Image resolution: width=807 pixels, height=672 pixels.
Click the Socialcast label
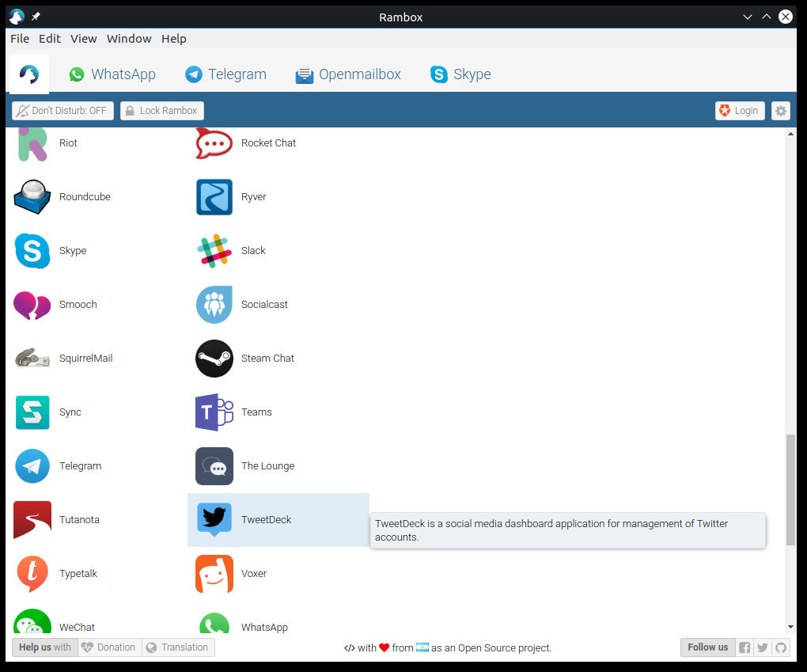(264, 305)
